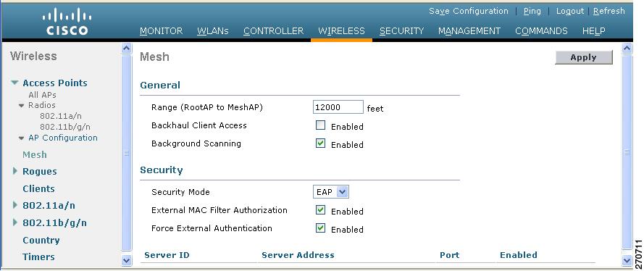The width and height of the screenshot is (644, 271).
Task: Open the SECURITY menu tab
Action: 401,30
